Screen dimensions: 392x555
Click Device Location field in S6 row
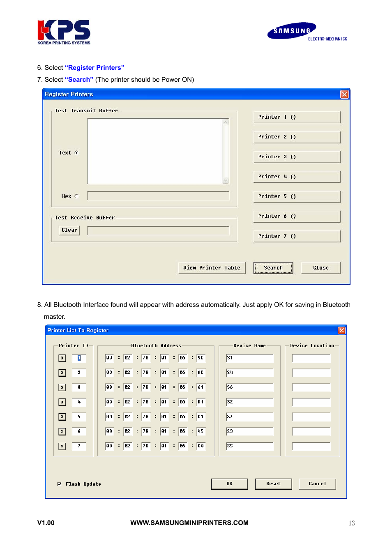311,387
